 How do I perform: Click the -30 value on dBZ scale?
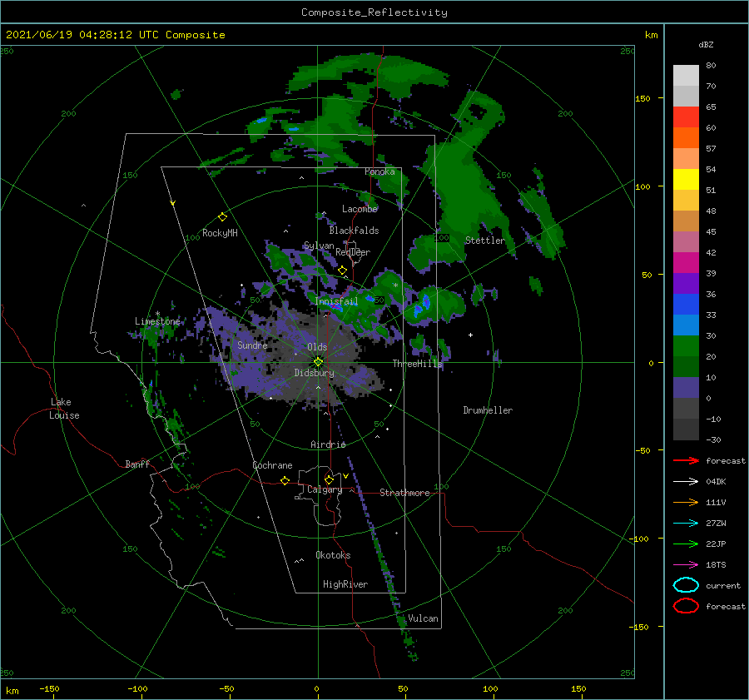coord(714,439)
